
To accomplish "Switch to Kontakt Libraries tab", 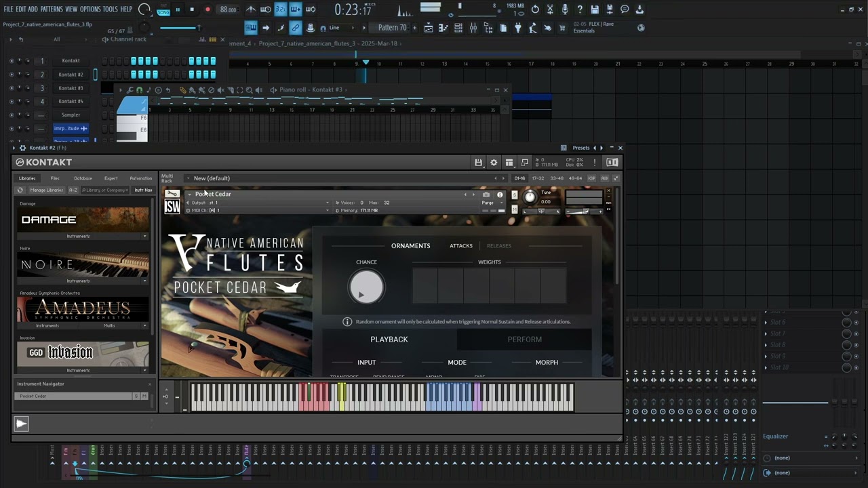I will pyautogui.click(x=27, y=178).
